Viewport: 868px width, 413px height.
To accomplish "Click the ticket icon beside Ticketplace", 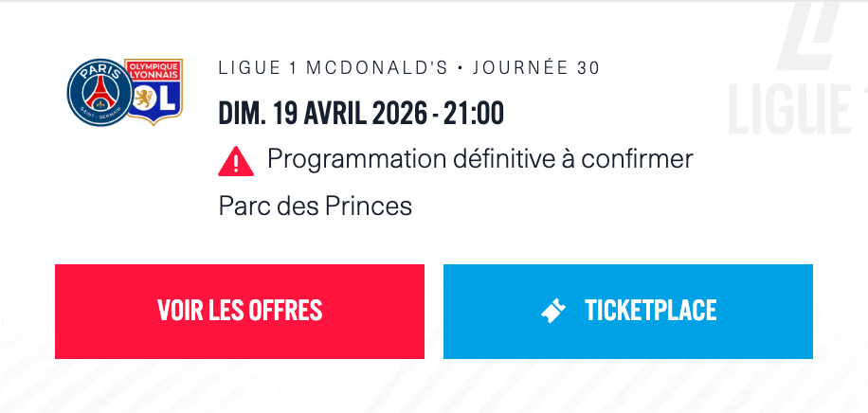I will pos(553,311).
